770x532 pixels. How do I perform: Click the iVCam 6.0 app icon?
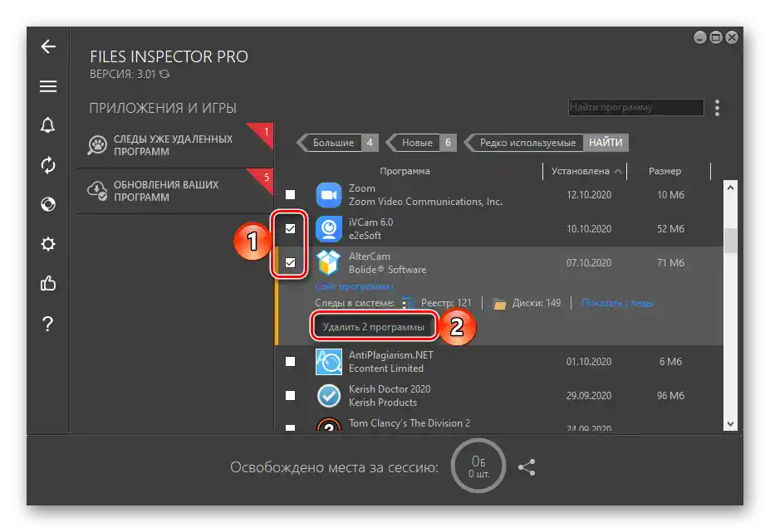(329, 229)
